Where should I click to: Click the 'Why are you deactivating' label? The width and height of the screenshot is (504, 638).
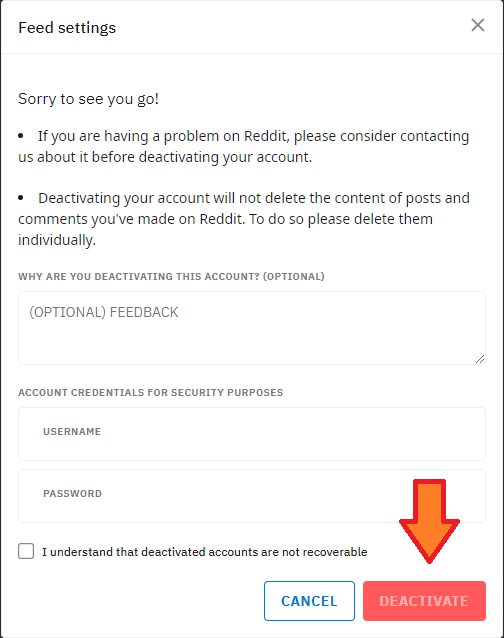coord(171,277)
